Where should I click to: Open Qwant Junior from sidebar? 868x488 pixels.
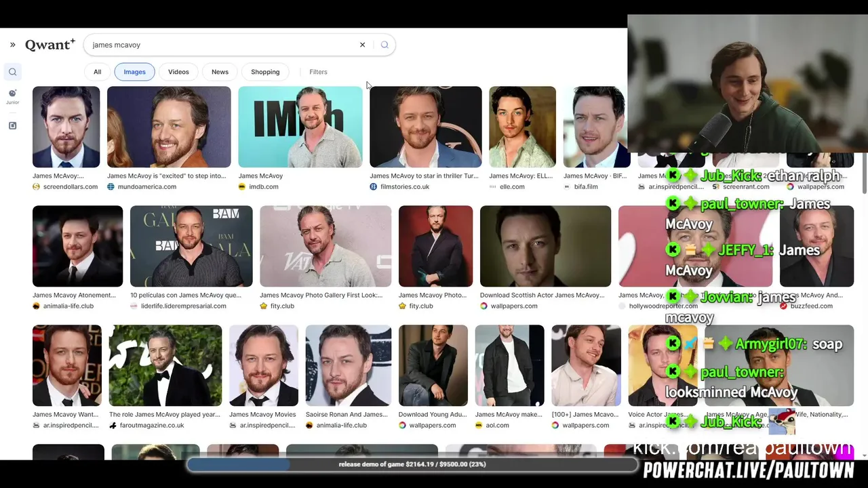pyautogui.click(x=12, y=96)
